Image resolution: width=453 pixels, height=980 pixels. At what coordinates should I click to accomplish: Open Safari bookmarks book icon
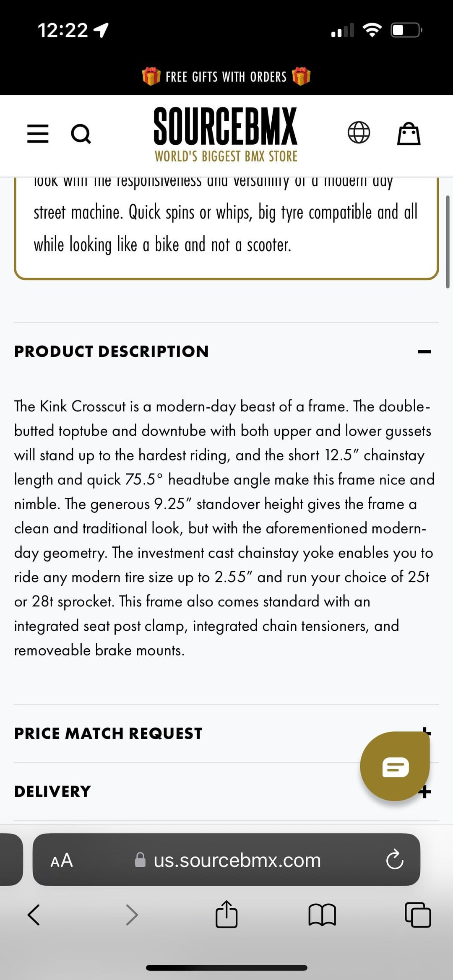pos(322,915)
